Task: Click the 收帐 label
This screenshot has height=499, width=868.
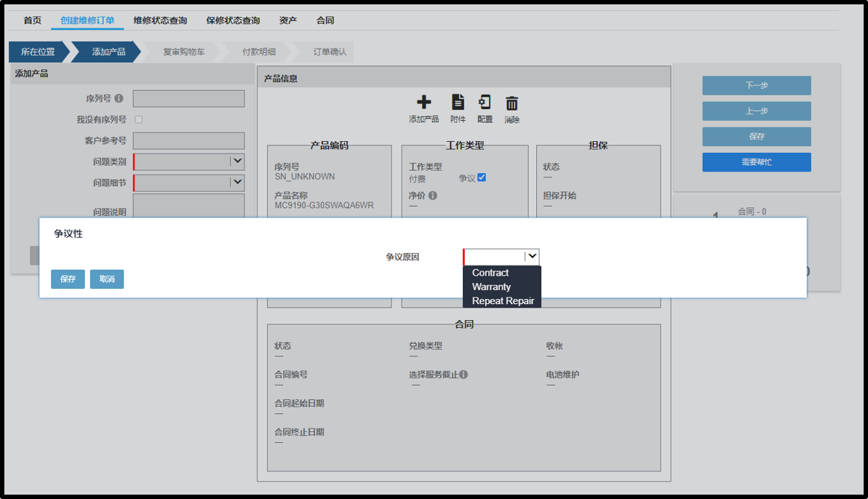Action: pyautogui.click(x=554, y=346)
